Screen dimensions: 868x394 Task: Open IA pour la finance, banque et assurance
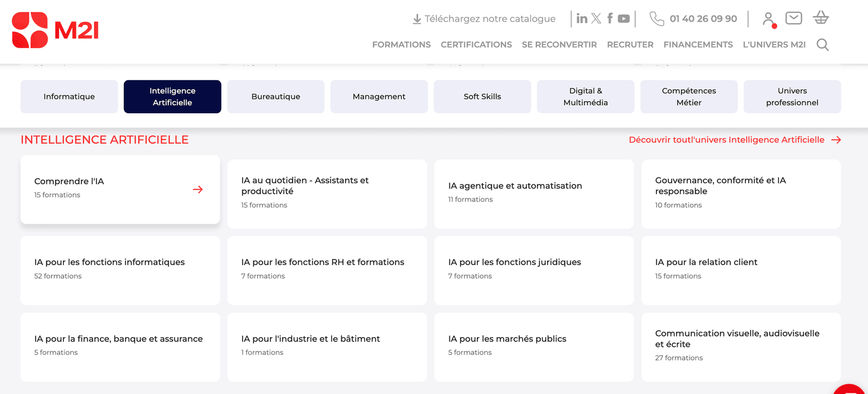(120, 347)
